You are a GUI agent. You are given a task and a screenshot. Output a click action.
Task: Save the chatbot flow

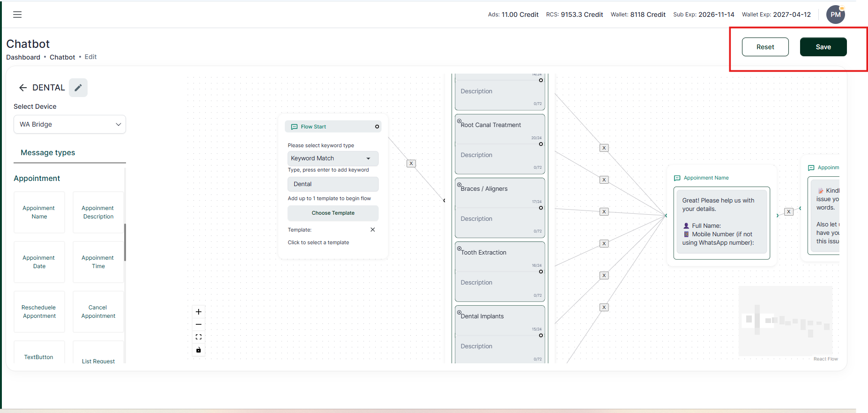823,47
